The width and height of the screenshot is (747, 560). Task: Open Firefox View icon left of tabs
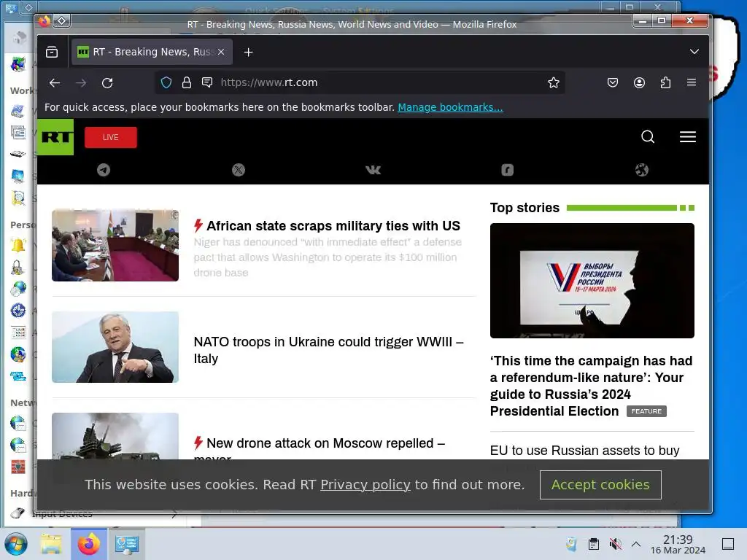point(52,52)
